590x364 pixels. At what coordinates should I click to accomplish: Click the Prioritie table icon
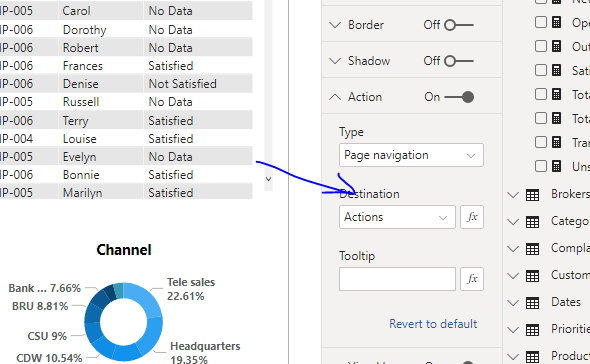532,330
